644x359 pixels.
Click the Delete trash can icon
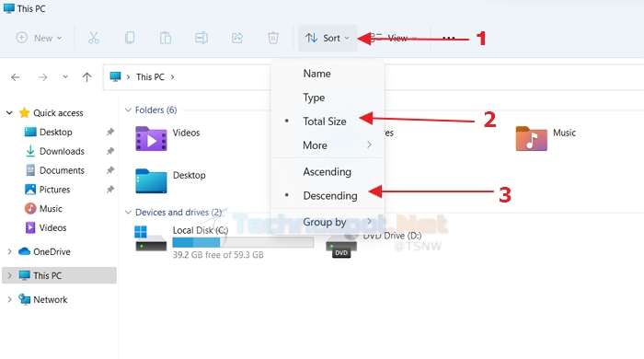[273, 38]
